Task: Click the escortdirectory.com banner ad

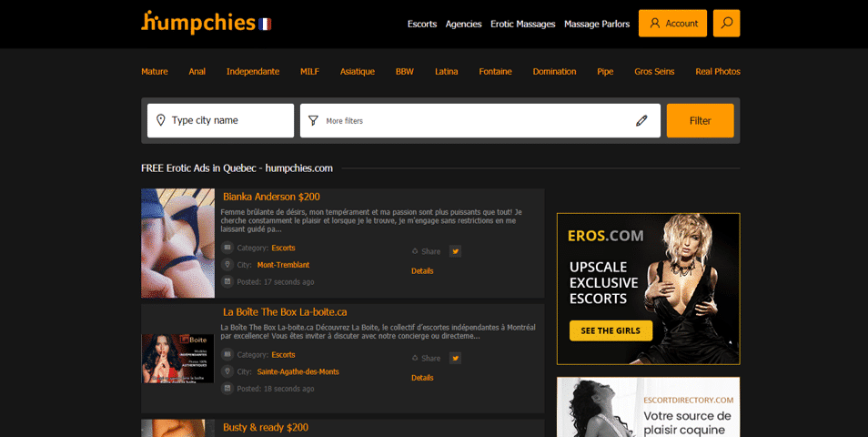Action: coord(648,407)
